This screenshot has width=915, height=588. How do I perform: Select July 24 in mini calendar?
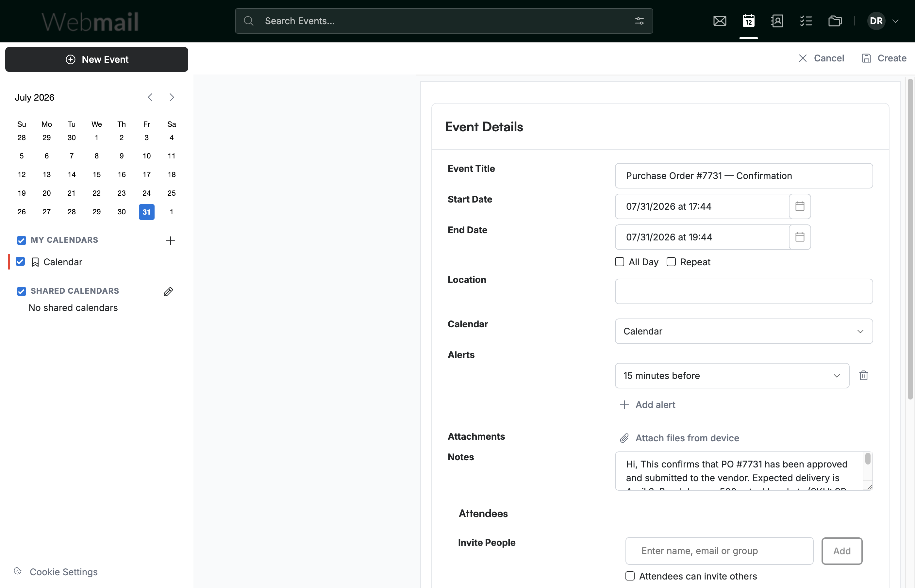click(x=147, y=193)
